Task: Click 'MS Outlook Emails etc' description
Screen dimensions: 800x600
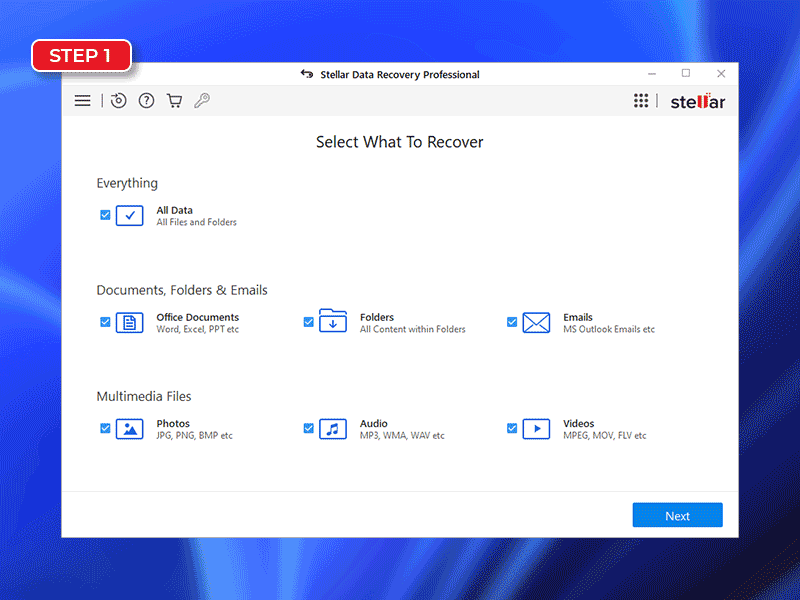Action: [x=609, y=329]
